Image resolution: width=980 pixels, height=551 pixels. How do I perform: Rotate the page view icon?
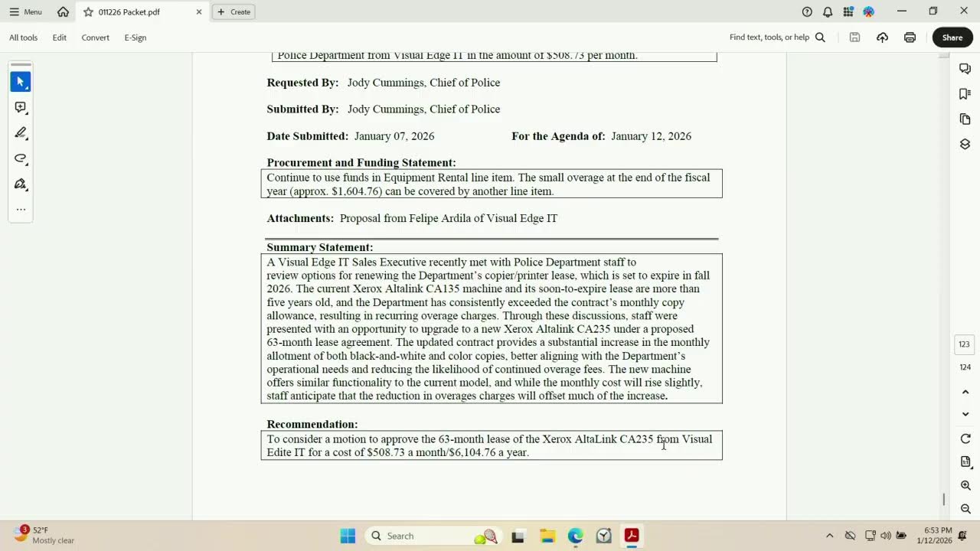click(965, 439)
